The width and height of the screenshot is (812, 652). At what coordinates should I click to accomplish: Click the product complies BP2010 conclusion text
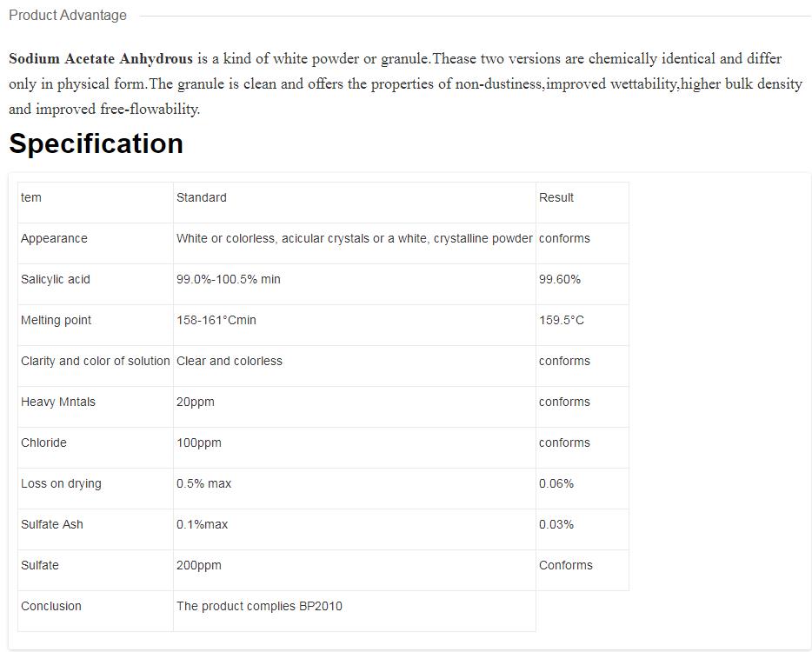[x=259, y=606]
